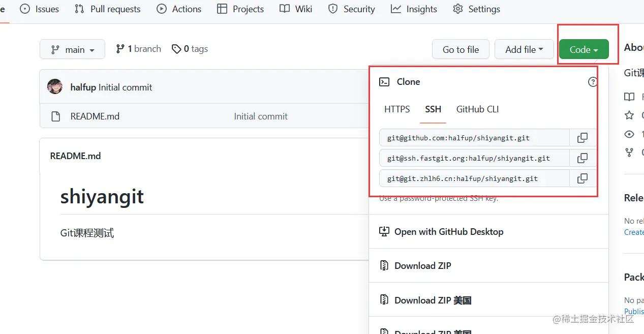Copy the ssh.fastgit.org SSH URL
The height and width of the screenshot is (334, 644).
582,158
